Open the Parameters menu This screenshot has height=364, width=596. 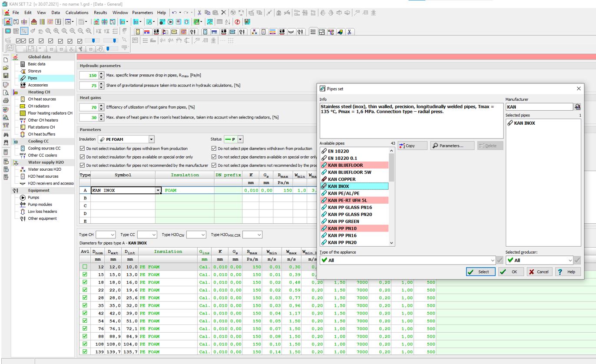142,13
